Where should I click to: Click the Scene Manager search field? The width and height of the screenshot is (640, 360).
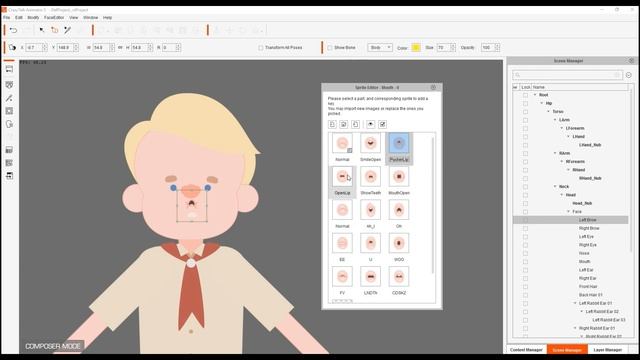pos(567,75)
